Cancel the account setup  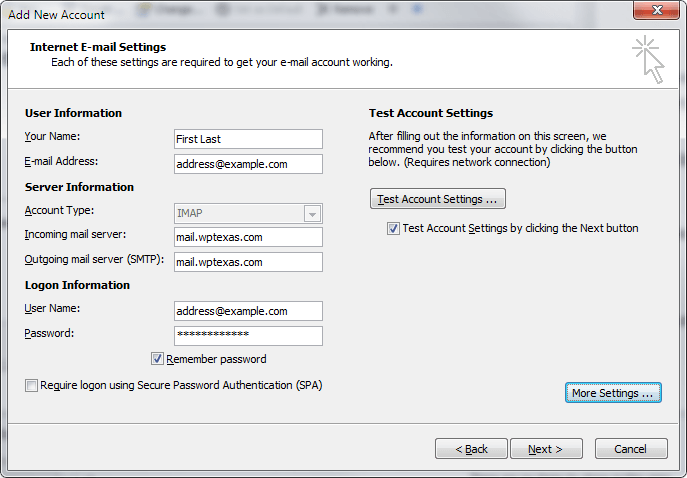point(631,449)
